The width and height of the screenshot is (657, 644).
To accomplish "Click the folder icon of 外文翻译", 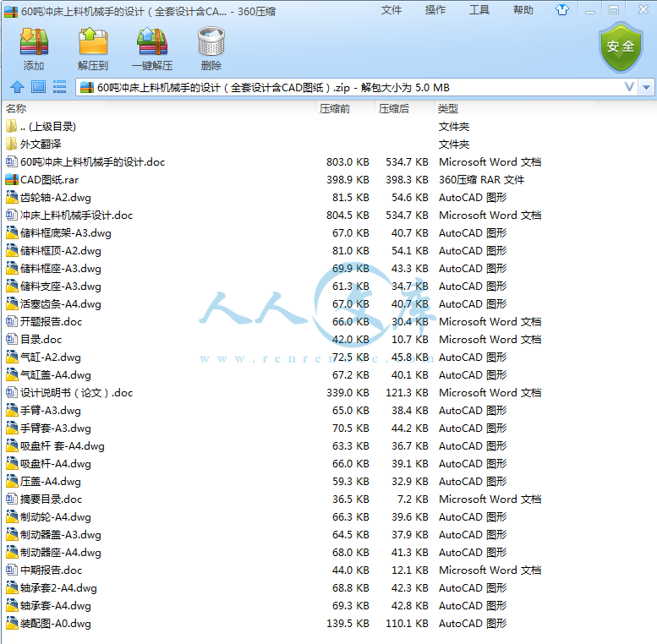I will point(11,144).
